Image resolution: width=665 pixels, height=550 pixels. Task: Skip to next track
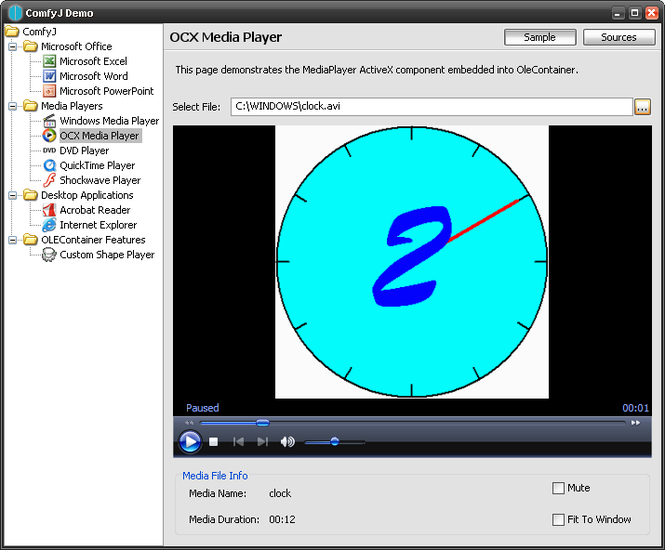pos(263,442)
